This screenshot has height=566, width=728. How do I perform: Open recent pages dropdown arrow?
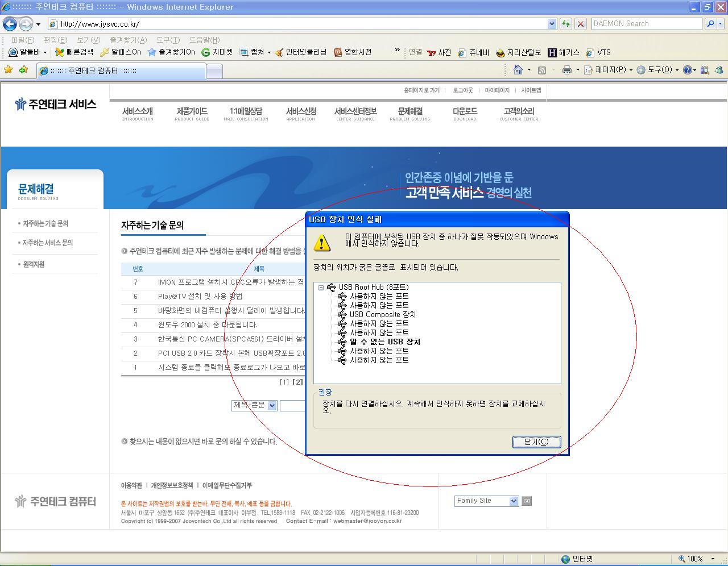[x=38, y=24]
